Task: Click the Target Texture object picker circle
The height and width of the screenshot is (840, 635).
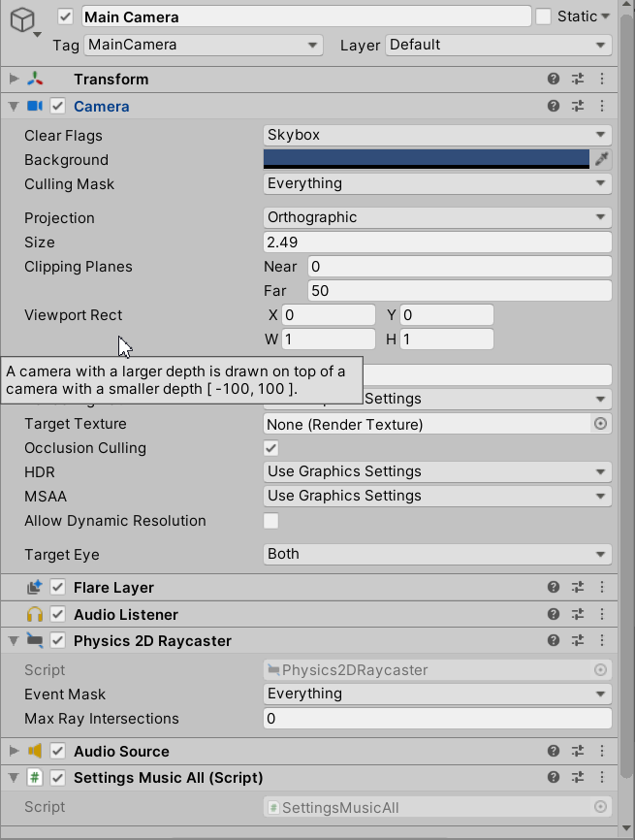Action: (600, 423)
